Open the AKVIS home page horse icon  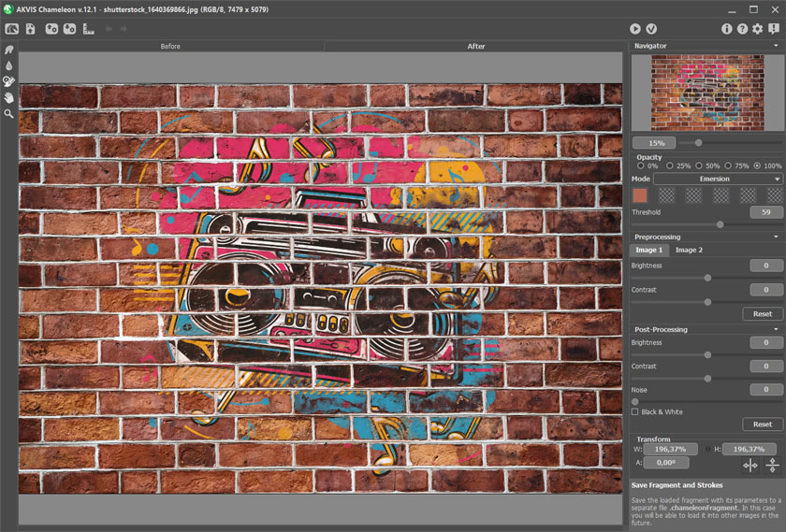(x=11, y=29)
